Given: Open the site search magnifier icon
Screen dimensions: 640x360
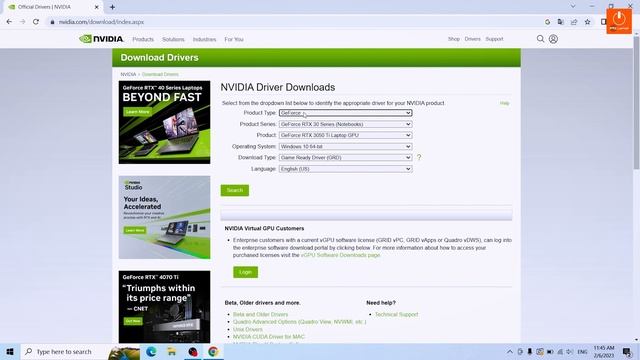Looking at the screenshot, I should pyautogui.click(x=540, y=39).
